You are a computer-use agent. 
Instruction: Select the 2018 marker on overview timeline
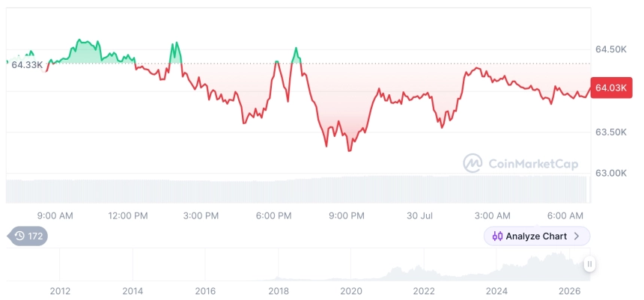(279, 291)
